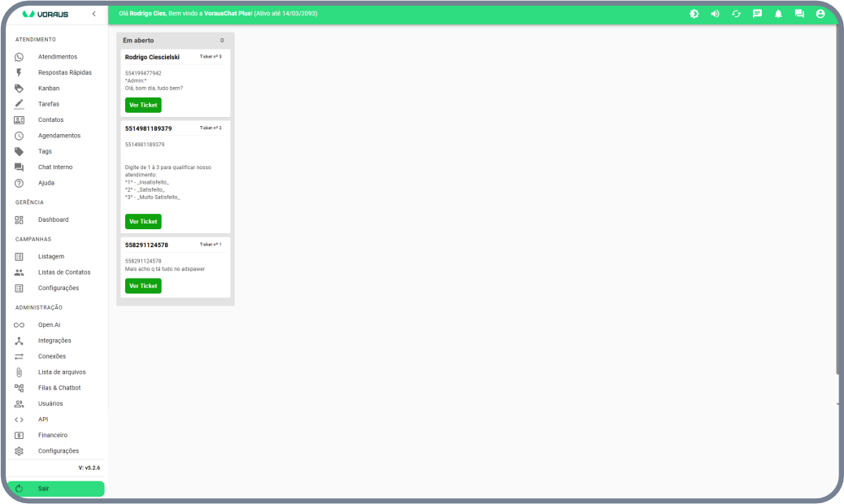Click the Em aberto column header

[x=138, y=40]
